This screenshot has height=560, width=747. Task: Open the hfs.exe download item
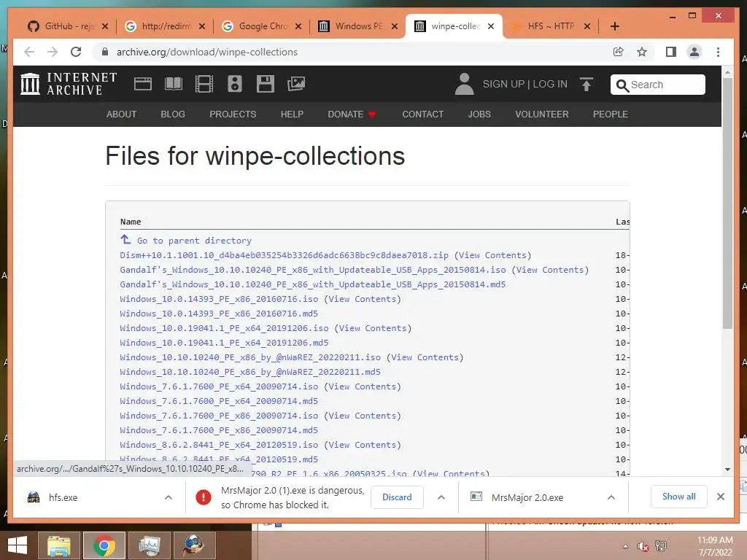[63, 497]
